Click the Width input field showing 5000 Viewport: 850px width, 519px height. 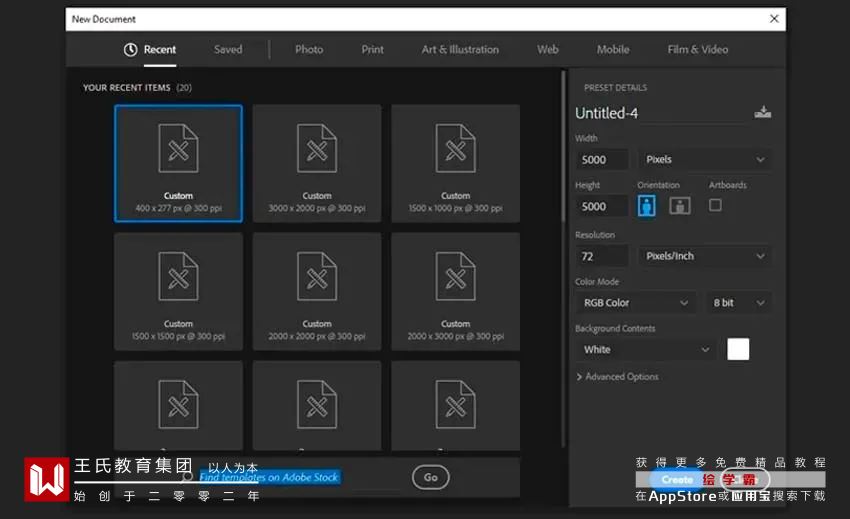tap(602, 159)
